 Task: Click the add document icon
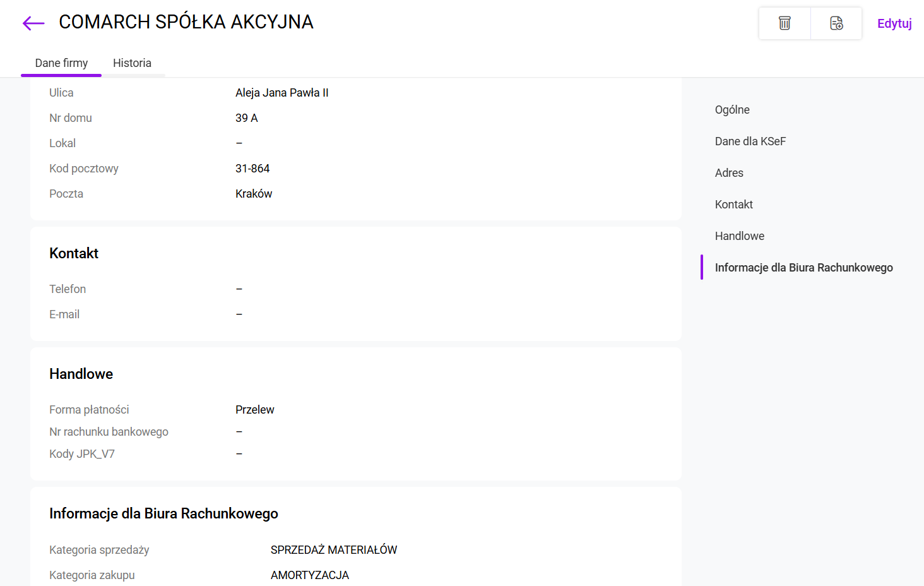pos(836,23)
